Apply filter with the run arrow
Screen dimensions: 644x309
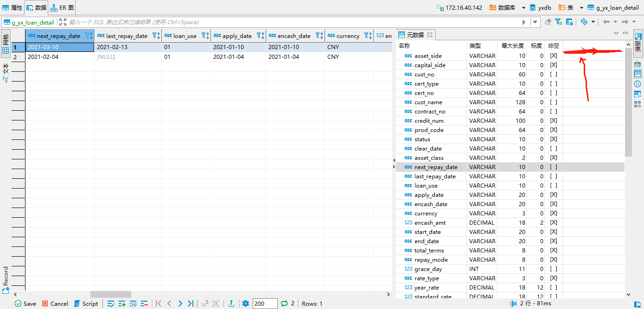524,22
